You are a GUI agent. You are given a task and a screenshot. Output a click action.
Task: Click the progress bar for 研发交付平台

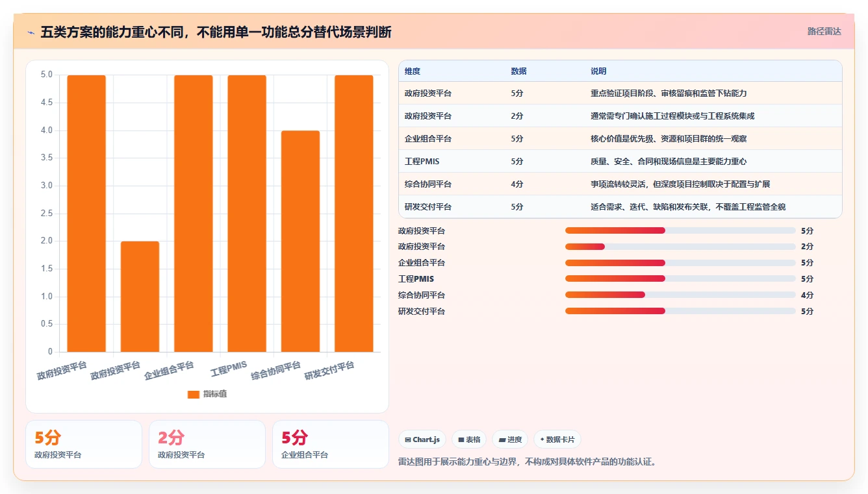(680, 311)
